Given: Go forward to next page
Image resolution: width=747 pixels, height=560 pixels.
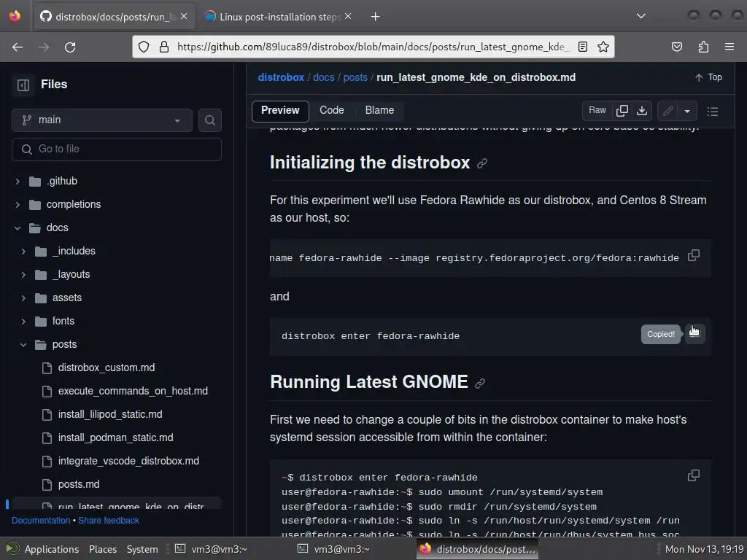Looking at the screenshot, I should 44,47.
